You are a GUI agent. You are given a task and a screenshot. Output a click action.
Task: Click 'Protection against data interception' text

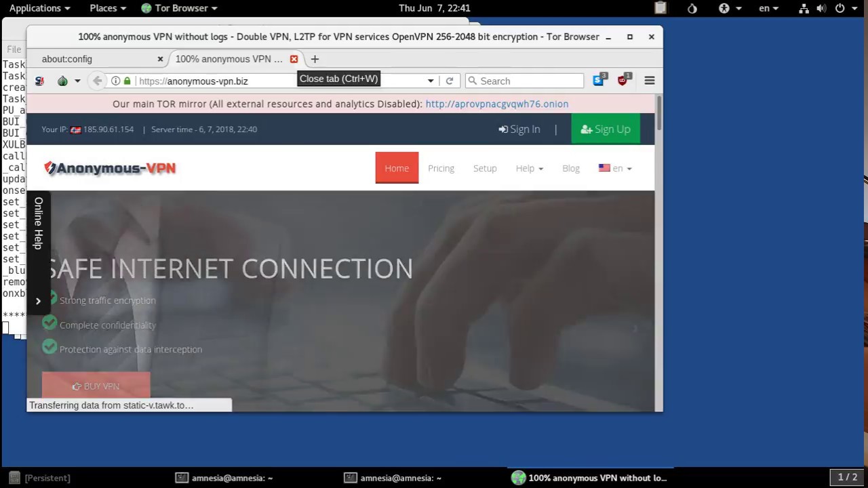pos(131,349)
